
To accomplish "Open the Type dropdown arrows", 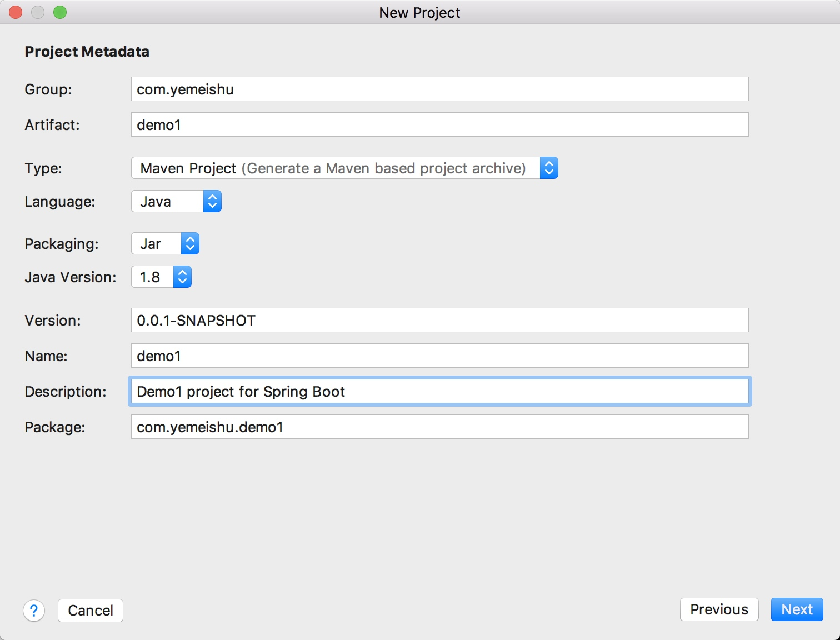I will [549, 168].
